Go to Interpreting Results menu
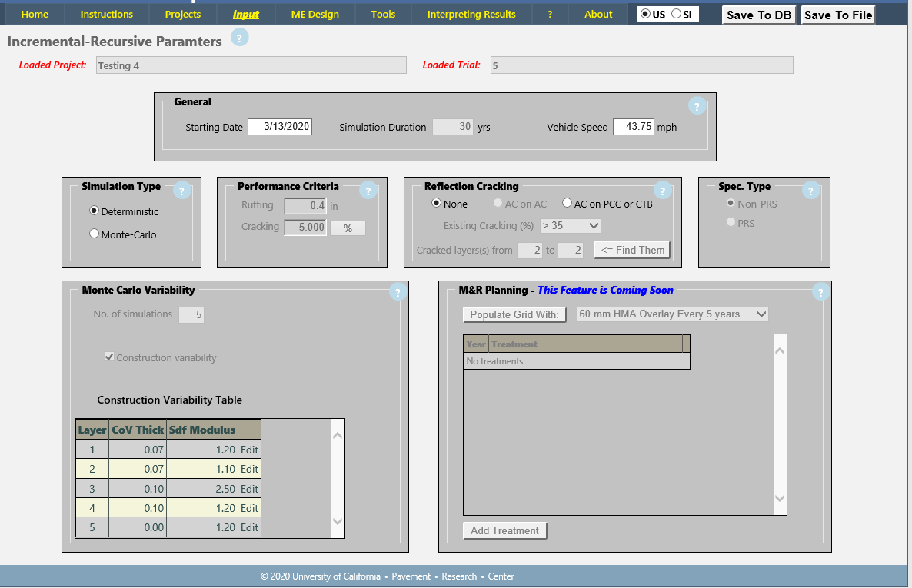 point(471,14)
